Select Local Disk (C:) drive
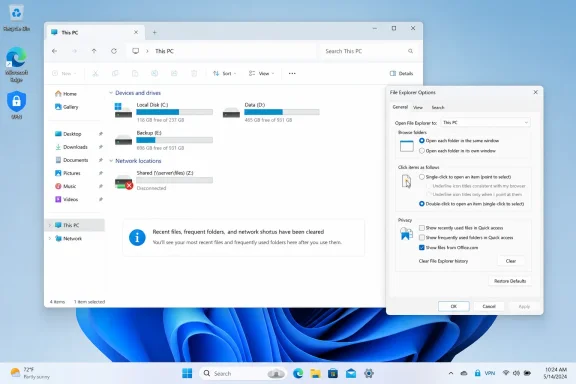The height and width of the screenshot is (384, 576). (163, 112)
